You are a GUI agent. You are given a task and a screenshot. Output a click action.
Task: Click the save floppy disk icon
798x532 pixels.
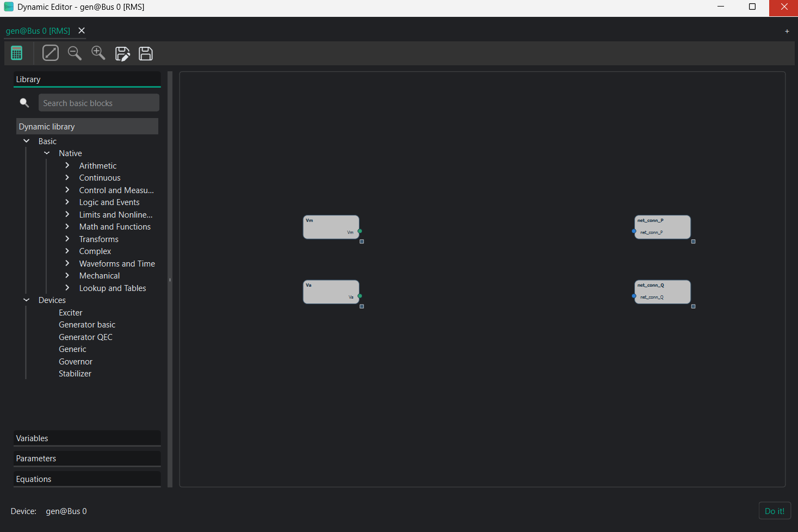pyautogui.click(x=146, y=53)
